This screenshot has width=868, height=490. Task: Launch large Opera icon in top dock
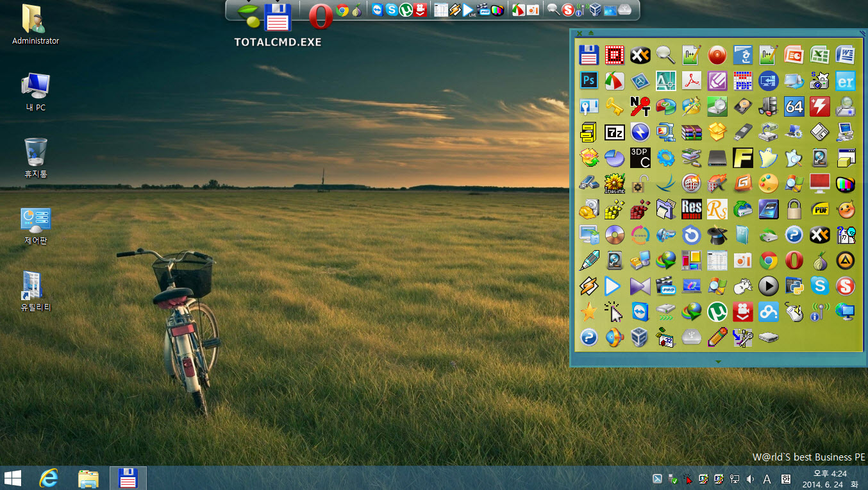point(321,17)
